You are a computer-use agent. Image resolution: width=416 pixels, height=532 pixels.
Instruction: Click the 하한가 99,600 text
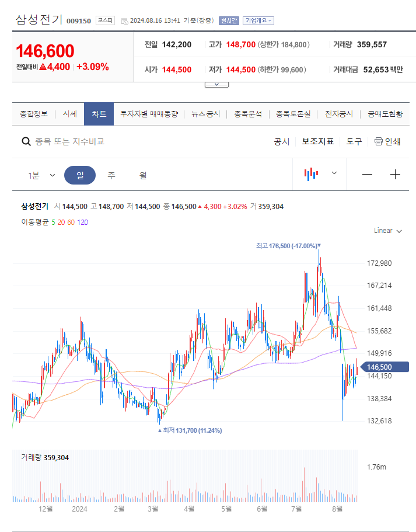click(x=282, y=69)
